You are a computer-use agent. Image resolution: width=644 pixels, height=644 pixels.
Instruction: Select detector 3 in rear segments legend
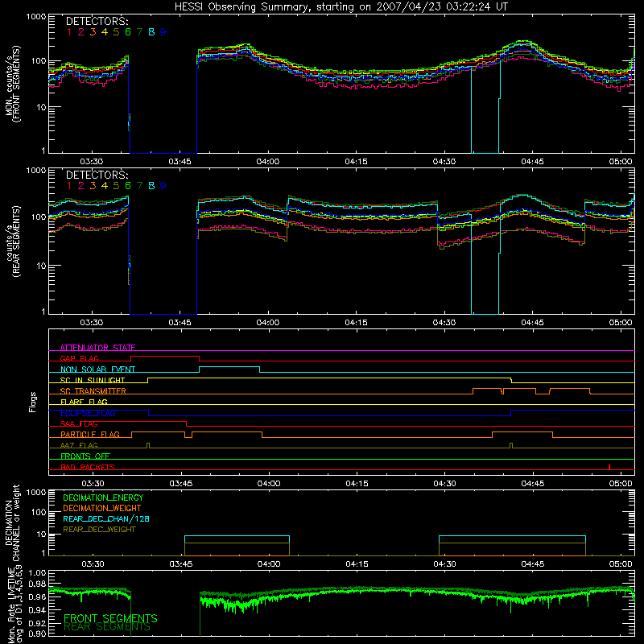tap(93, 186)
